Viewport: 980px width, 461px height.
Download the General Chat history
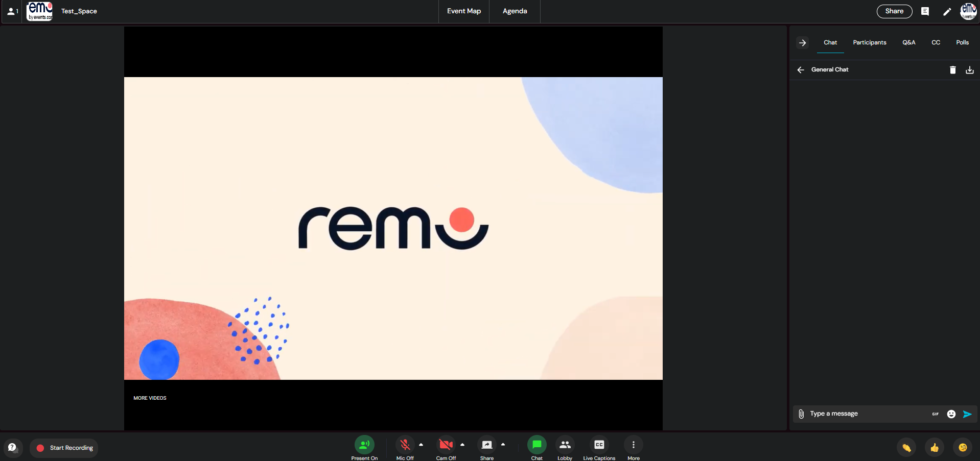pos(969,70)
